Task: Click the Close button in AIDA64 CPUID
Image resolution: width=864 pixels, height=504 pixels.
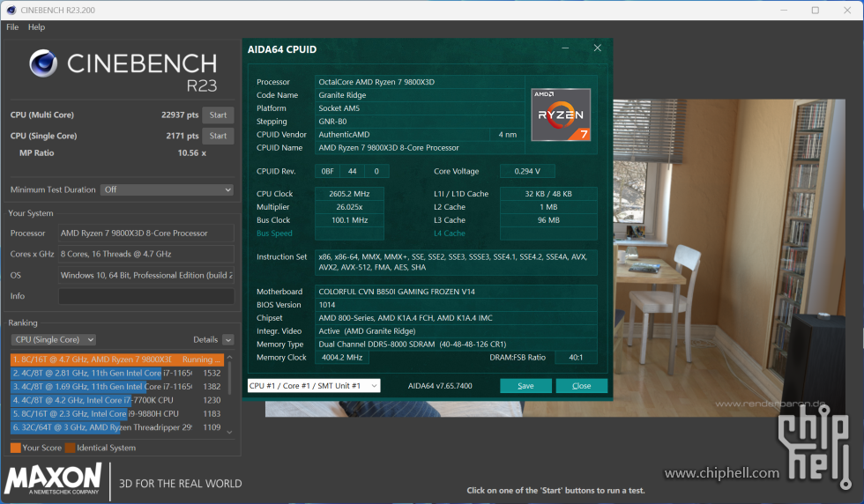Action: point(581,386)
